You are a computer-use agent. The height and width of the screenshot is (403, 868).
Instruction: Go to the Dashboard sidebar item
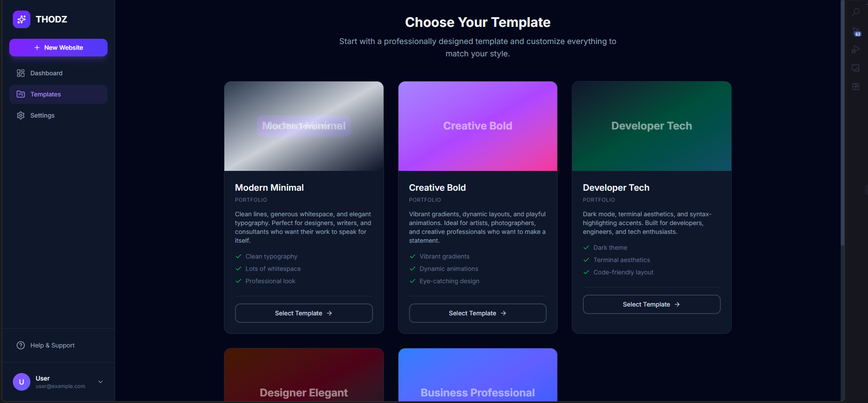(x=58, y=73)
